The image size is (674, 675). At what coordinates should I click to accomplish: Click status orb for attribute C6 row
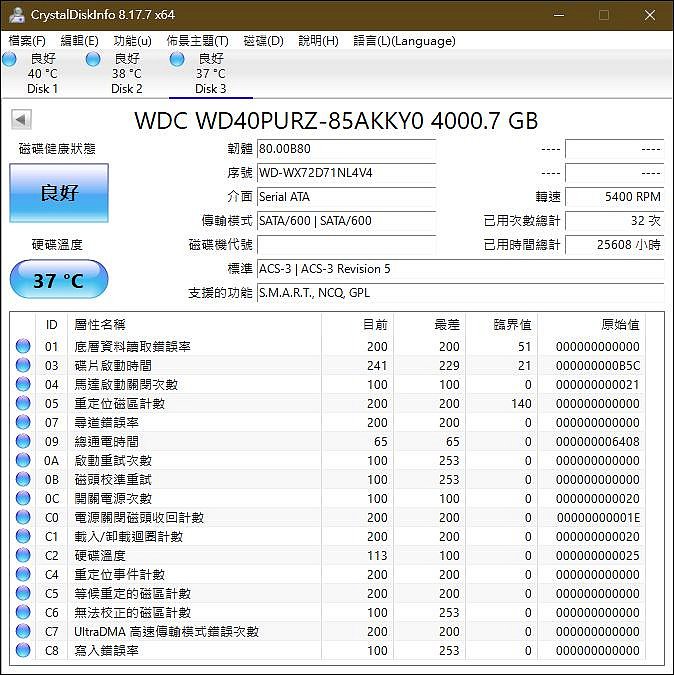coord(23,612)
